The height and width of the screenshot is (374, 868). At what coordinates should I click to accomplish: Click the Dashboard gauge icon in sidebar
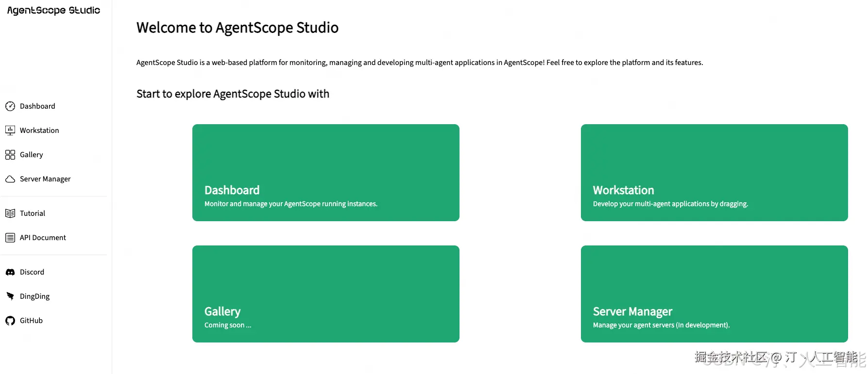coord(10,106)
